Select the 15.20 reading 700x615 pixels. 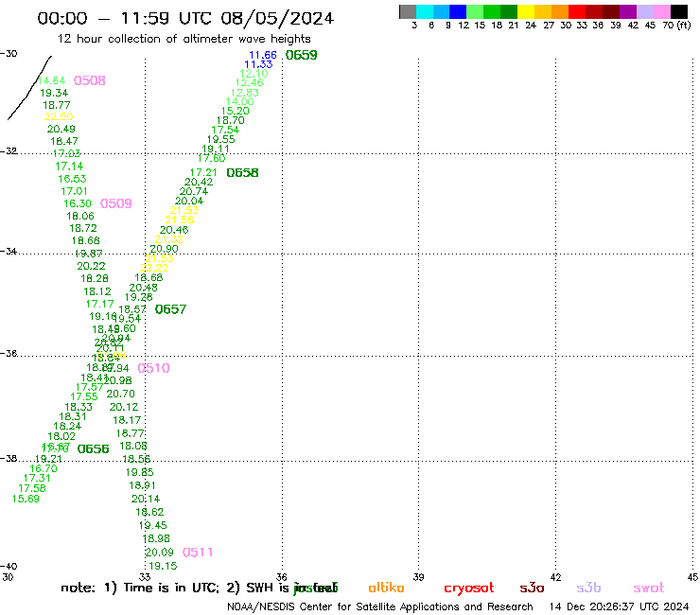click(236, 112)
